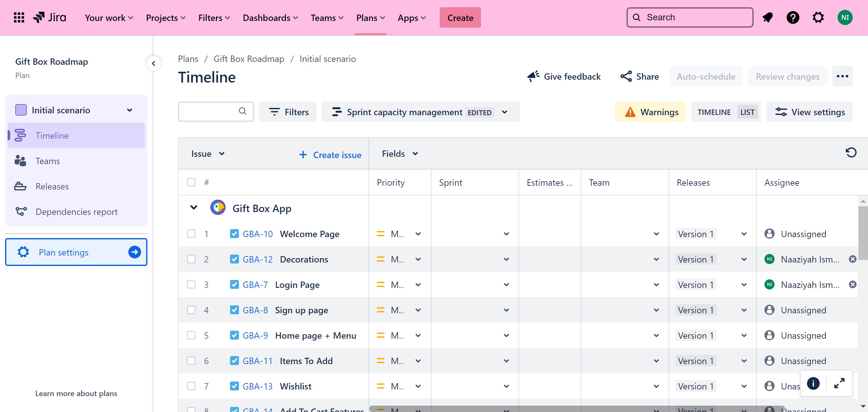This screenshot has height=412, width=868.
Task: Tick the checkbox for GBA-10 Welcome Page
Action: 191,234
